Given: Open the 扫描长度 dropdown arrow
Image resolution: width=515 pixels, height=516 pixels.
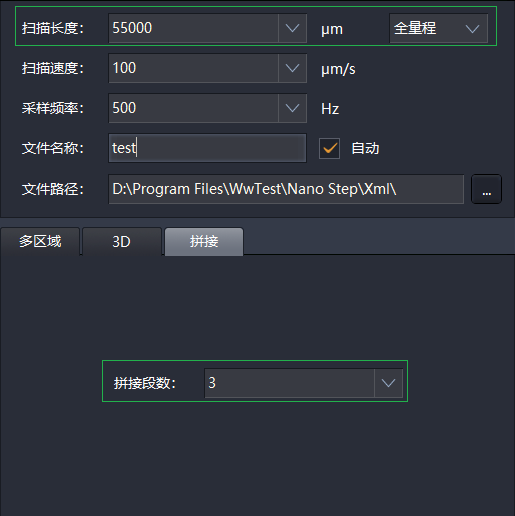Looking at the screenshot, I should point(292,28).
